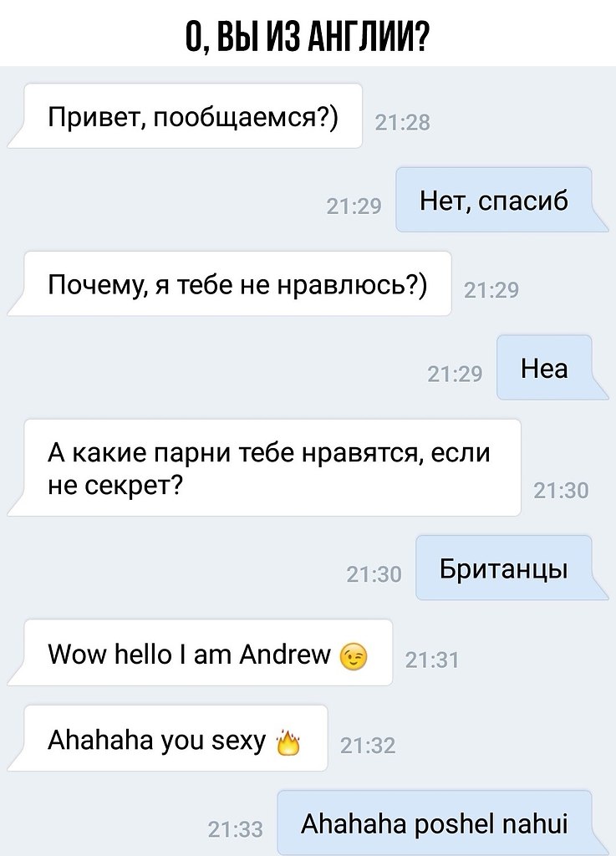Select the "Нет, спасиб" reply bubble

tap(494, 200)
